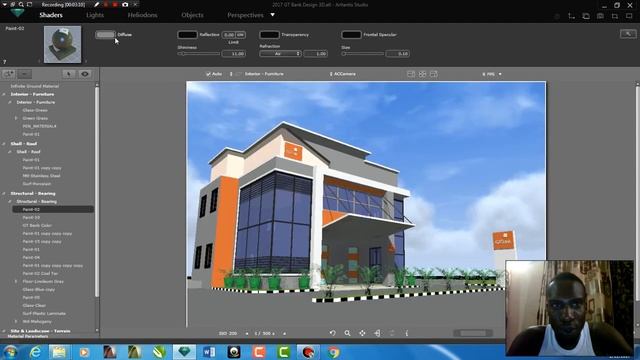Screen dimensions: 640x360
Task: Collapse the Structural - Bearing top group
Action: pyautogui.click(x=4, y=193)
